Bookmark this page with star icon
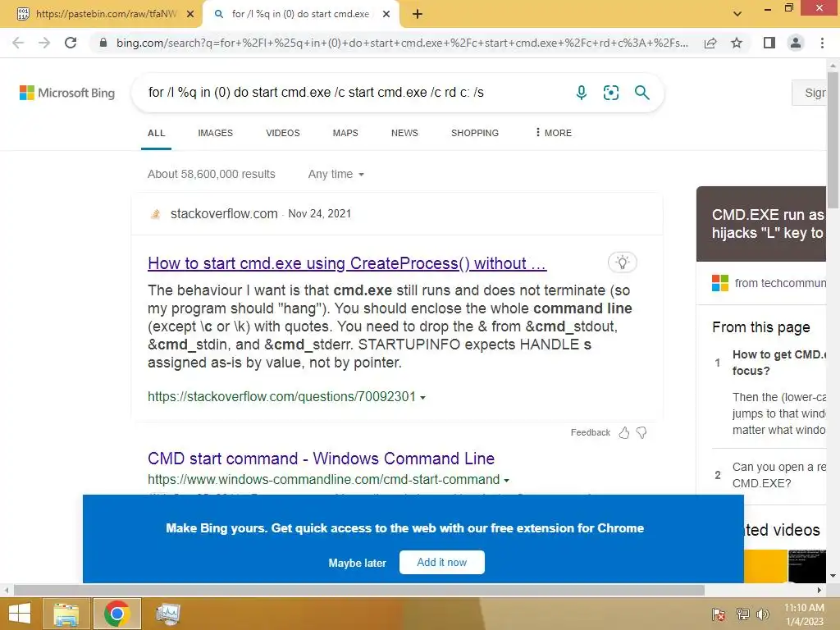Screen dimensions: 840x630 pyautogui.click(x=737, y=43)
